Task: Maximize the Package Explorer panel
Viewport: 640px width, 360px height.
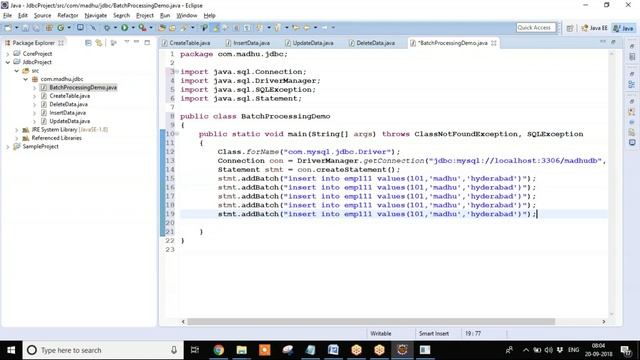Action: (147, 42)
